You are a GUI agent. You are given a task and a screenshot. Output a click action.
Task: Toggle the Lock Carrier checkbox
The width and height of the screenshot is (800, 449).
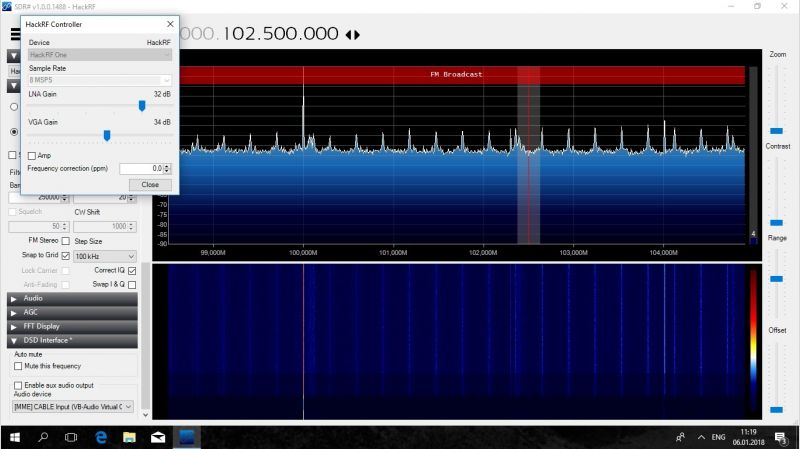pyautogui.click(x=66, y=271)
